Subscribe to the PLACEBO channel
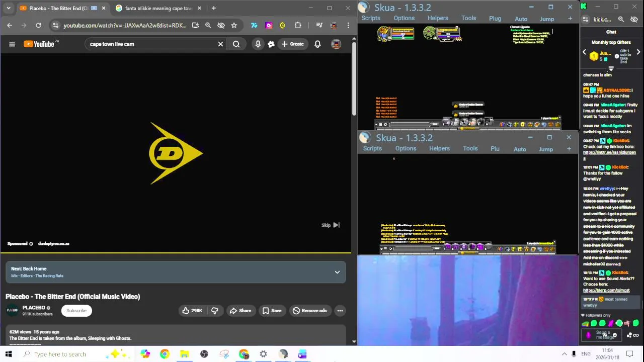Screen dimensions: 644x362 [76, 311]
